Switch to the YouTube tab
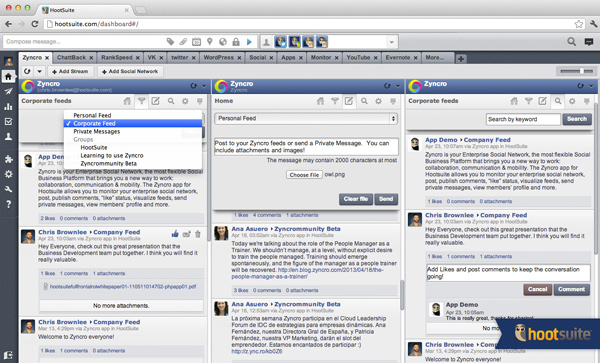 coord(358,58)
